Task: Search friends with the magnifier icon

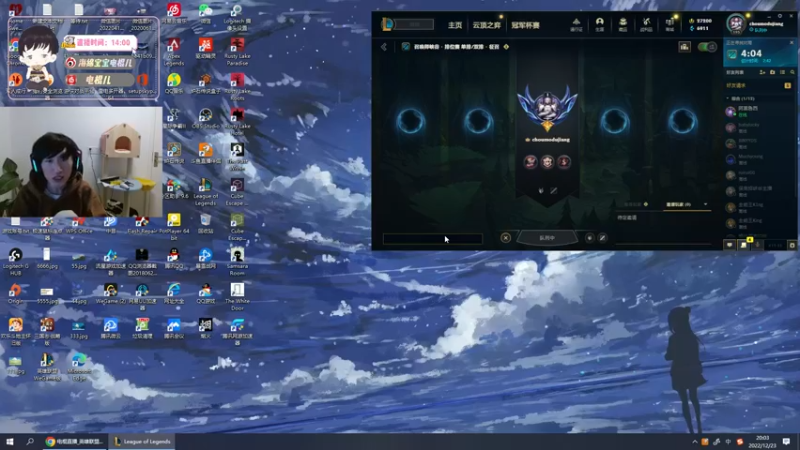Action: pyautogui.click(x=792, y=72)
